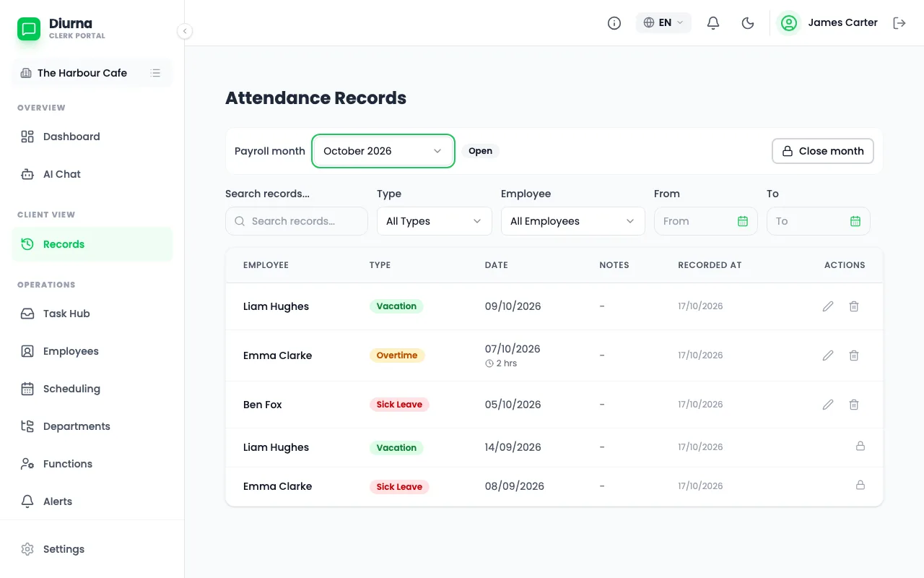Edit Emma Clarke overtime record
This screenshot has height=578, width=924.
828,355
